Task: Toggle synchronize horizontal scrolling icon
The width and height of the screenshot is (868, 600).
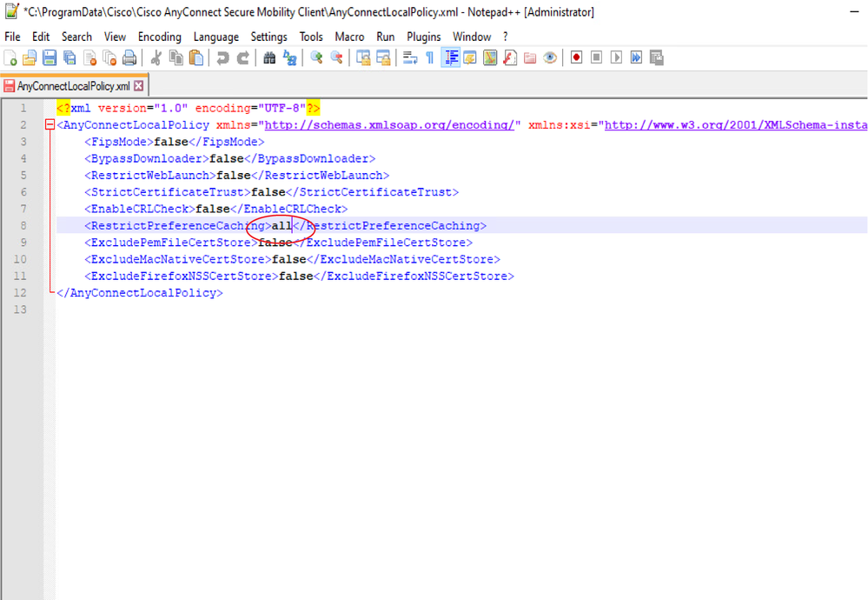Action: [x=383, y=57]
